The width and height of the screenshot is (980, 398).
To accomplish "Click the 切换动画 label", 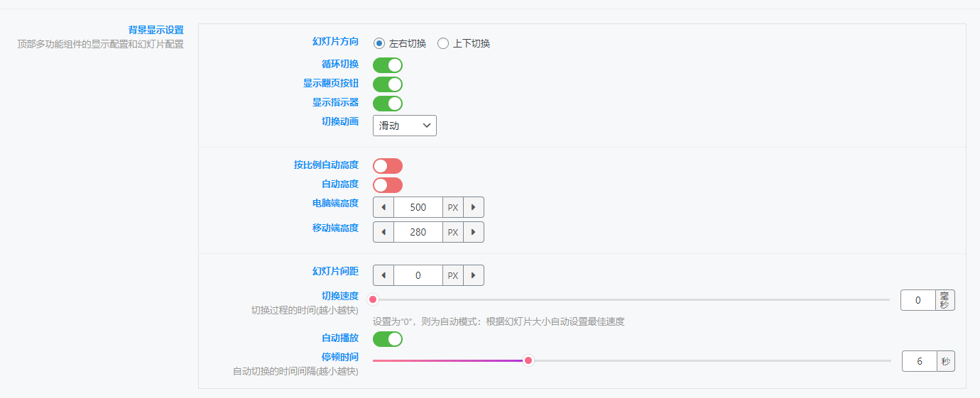I will (340, 121).
